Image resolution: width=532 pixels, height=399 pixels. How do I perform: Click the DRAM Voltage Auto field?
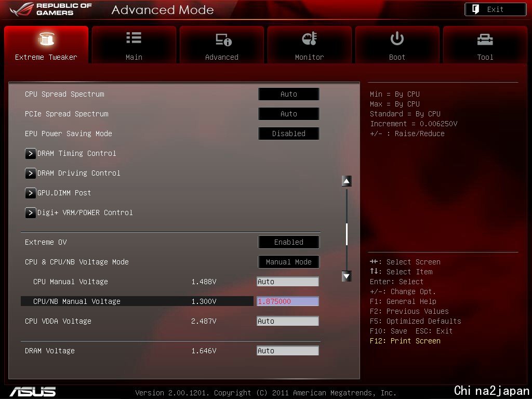click(x=288, y=351)
